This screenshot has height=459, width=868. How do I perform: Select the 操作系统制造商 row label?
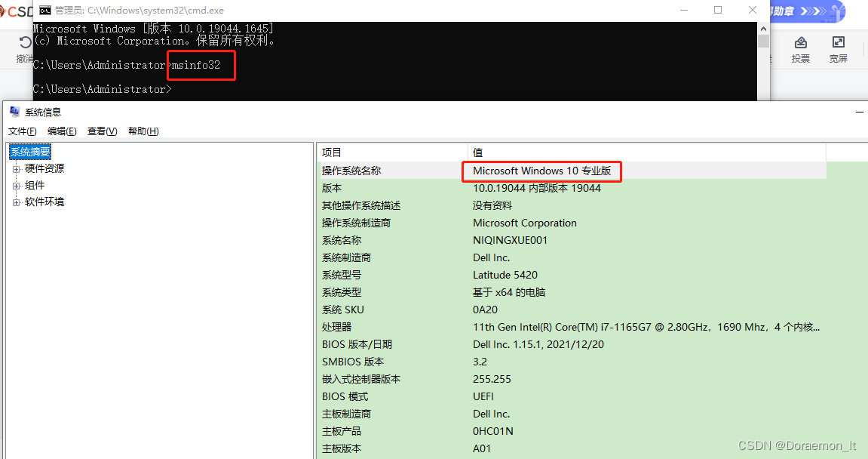[x=356, y=223]
